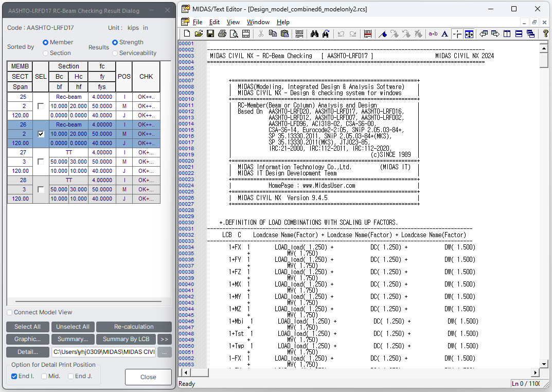Cut selection with scissors icon
This screenshot has height=392, width=552.
261,34
